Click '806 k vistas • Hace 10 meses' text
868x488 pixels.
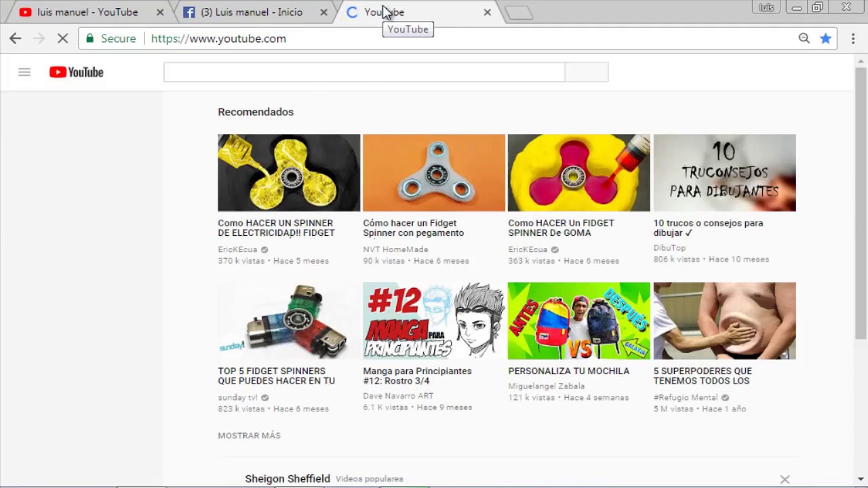(711, 260)
